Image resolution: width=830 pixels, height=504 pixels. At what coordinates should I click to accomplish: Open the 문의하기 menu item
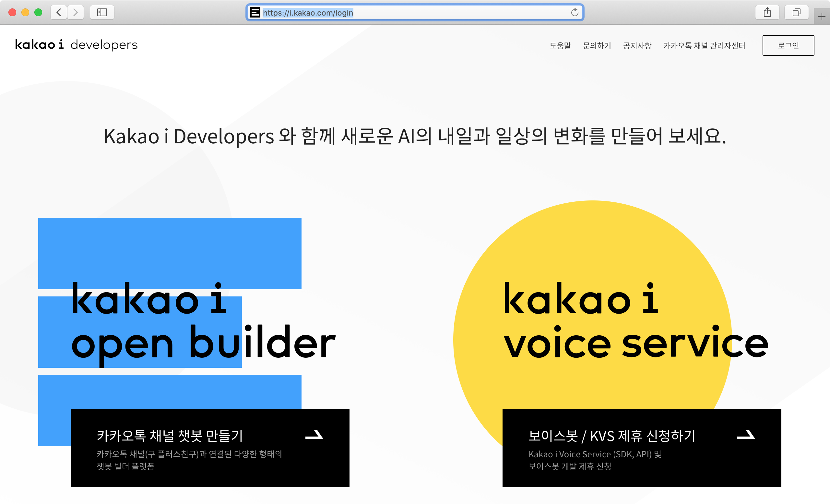pyautogui.click(x=597, y=45)
